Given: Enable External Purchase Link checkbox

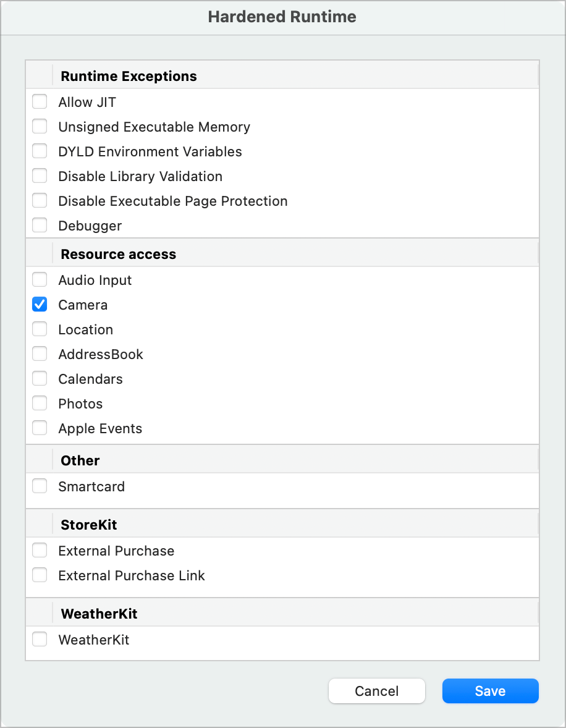Looking at the screenshot, I should click(40, 575).
